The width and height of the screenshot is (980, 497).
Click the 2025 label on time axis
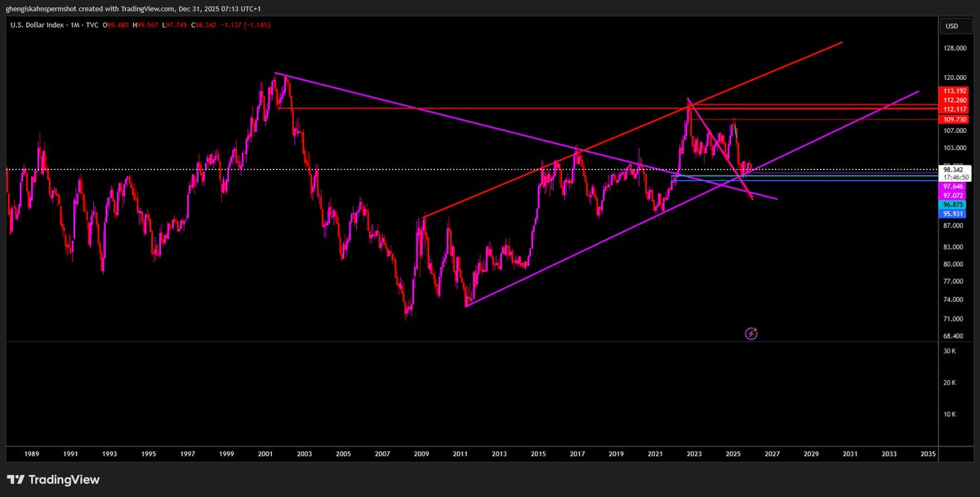pos(733,453)
